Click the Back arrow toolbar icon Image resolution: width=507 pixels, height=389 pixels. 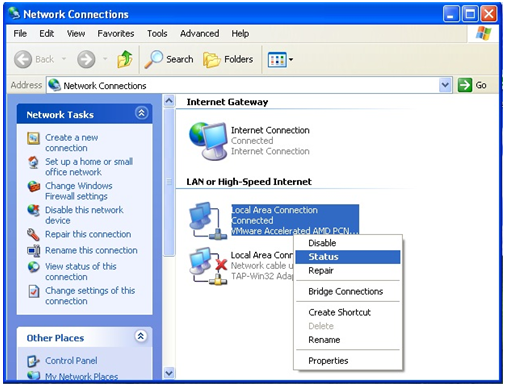coord(23,59)
